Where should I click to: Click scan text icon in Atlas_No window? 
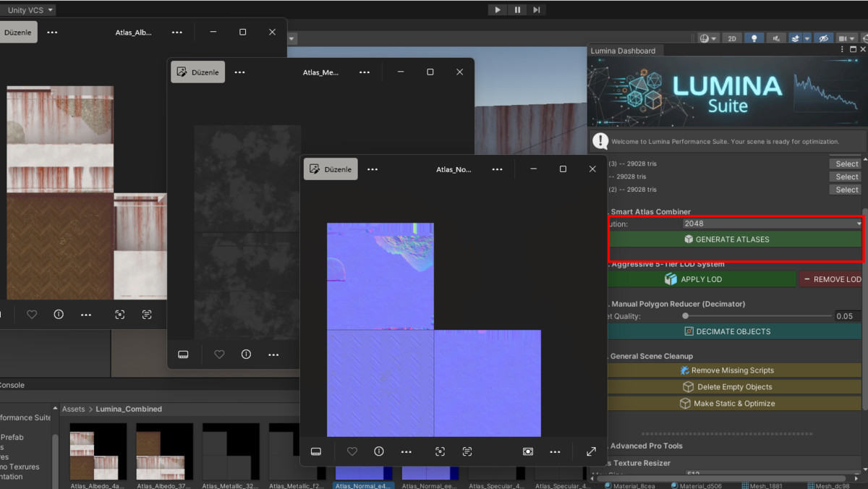point(467,451)
